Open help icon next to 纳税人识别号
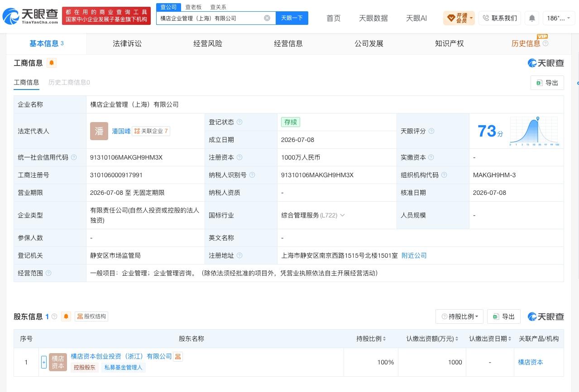Image resolution: width=579 pixels, height=392 pixels. coord(252,175)
